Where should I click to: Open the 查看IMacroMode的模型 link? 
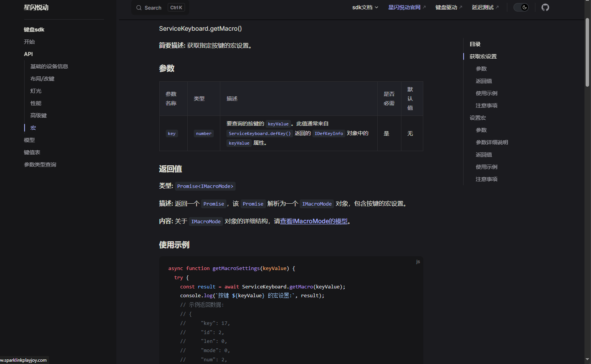(x=314, y=221)
